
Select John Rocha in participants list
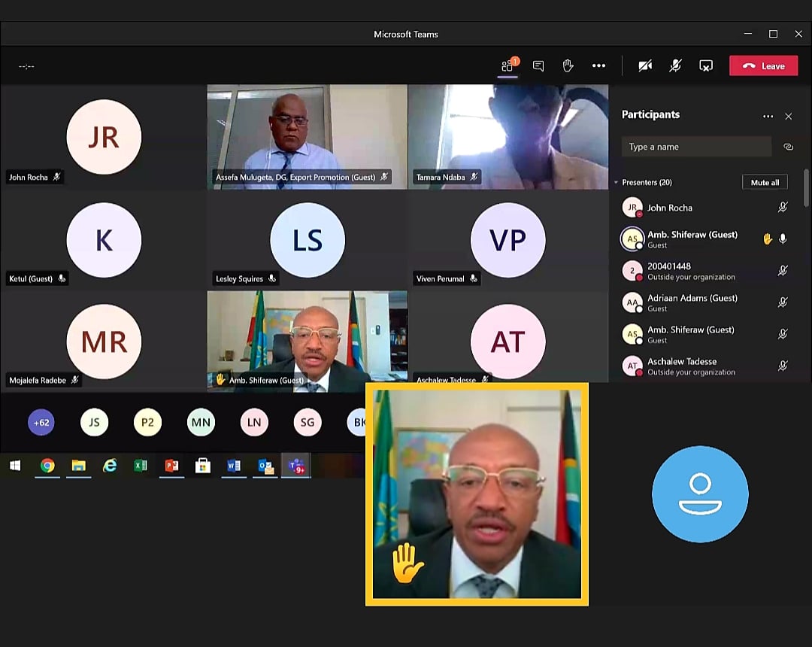click(670, 208)
